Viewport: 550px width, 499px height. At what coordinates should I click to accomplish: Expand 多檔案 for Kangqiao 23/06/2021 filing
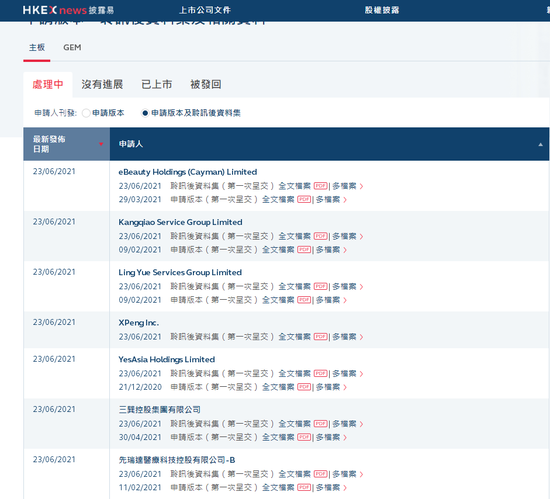(x=348, y=236)
